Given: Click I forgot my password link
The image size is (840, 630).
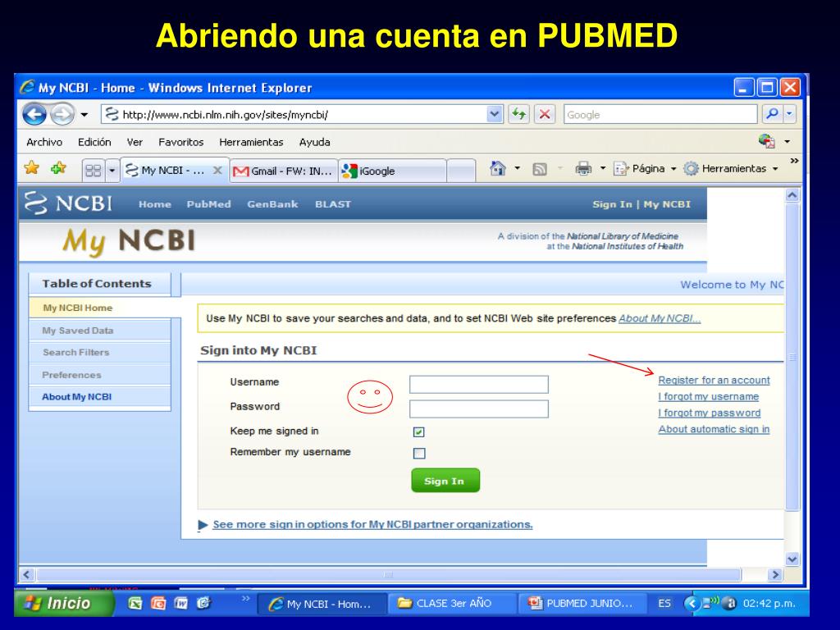Looking at the screenshot, I should (x=710, y=413).
